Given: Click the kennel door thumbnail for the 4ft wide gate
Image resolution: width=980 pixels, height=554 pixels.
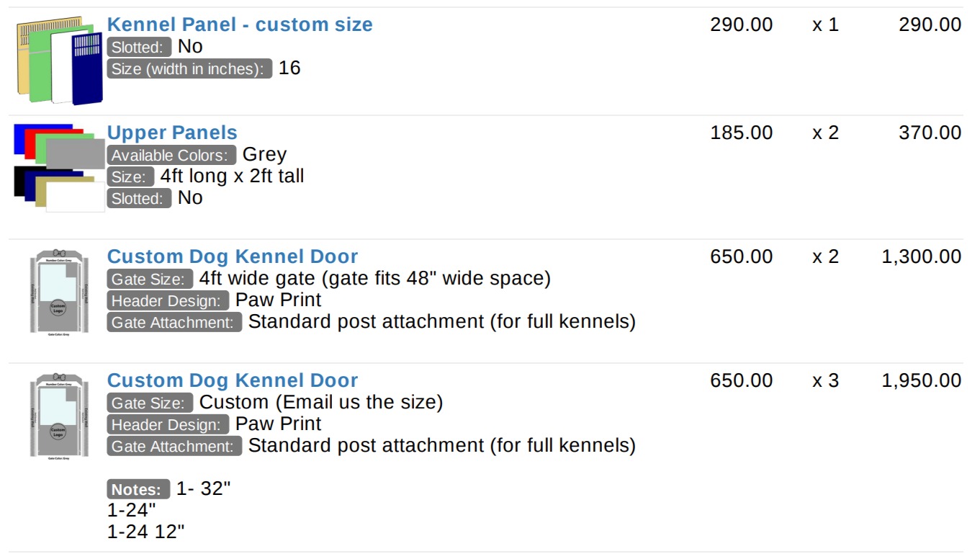Looking at the screenshot, I should pos(59,292).
